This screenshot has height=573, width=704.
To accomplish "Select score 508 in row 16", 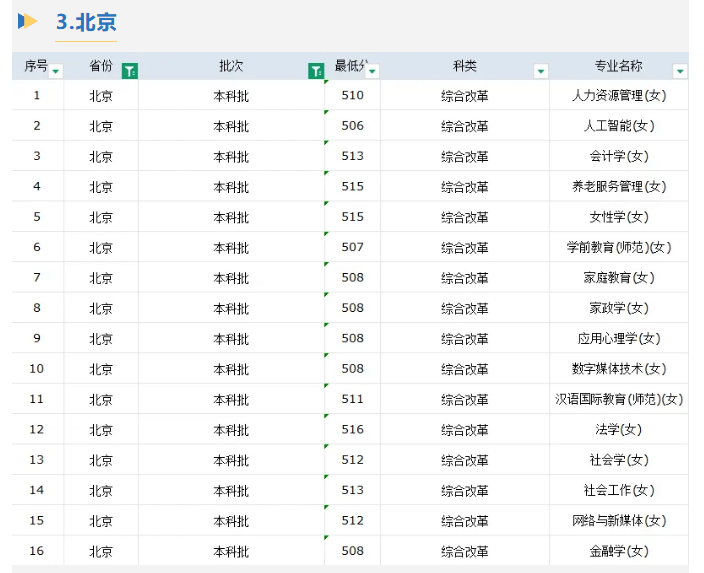I will (352, 551).
